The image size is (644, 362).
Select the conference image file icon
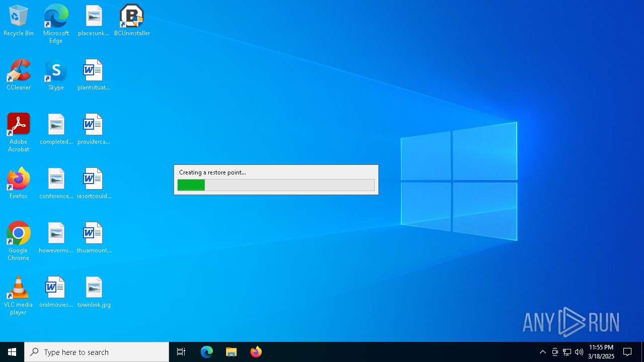[56, 184]
